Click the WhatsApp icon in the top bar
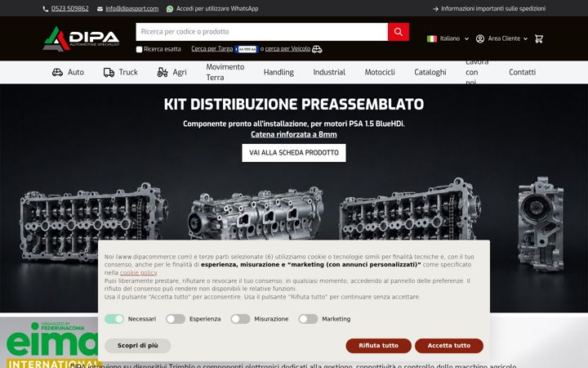The width and height of the screenshot is (588, 368). click(170, 9)
